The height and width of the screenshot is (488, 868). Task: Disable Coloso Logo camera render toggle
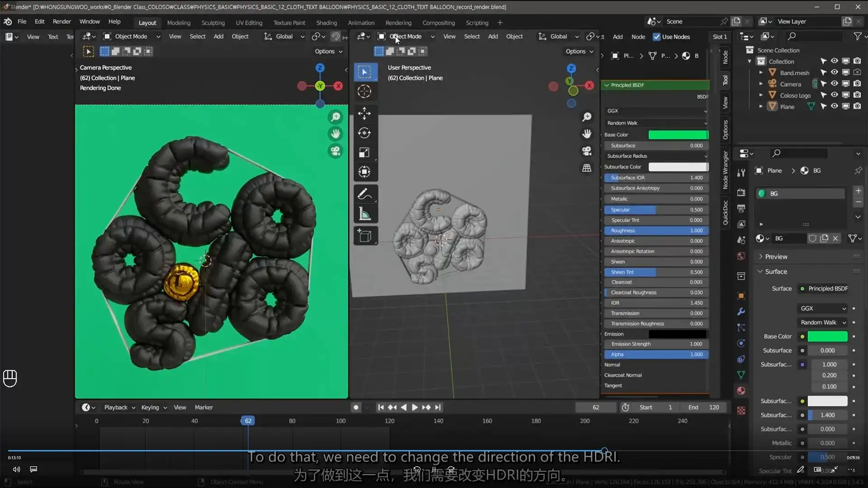pos(858,95)
